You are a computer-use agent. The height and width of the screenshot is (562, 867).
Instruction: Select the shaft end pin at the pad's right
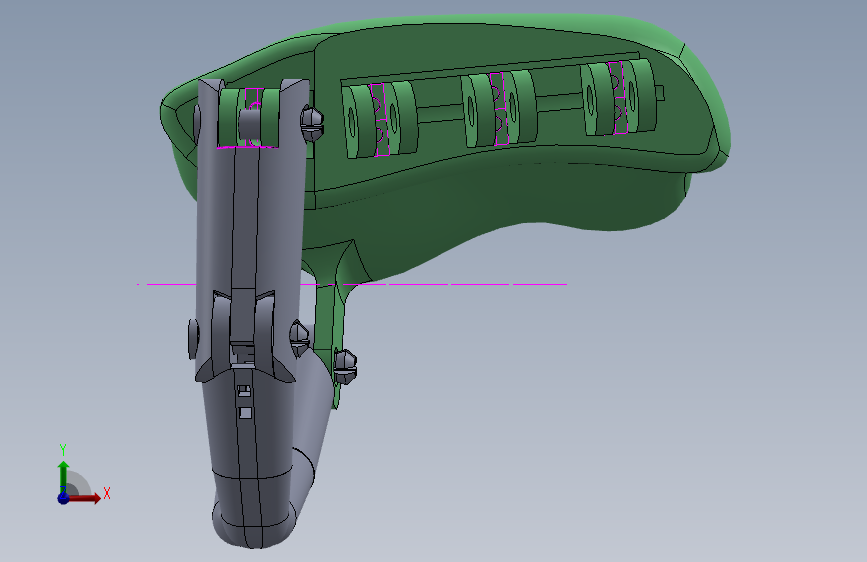(x=659, y=93)
